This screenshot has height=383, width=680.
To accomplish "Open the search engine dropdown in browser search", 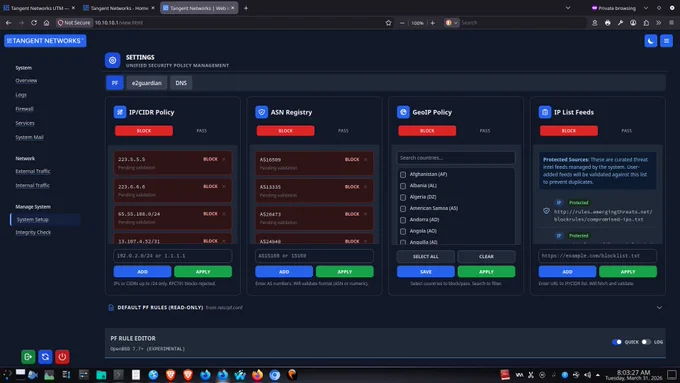I will coord(451,23).
